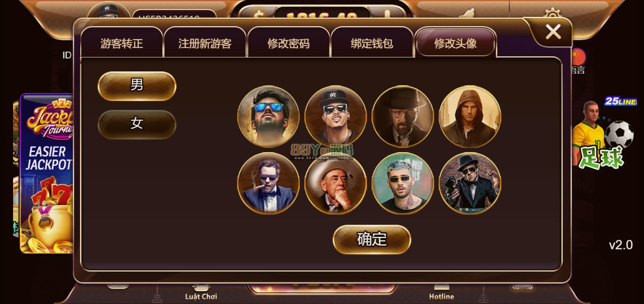
Task: Open the Jackpot Tournament banner
Action: [x=47, y=173]
